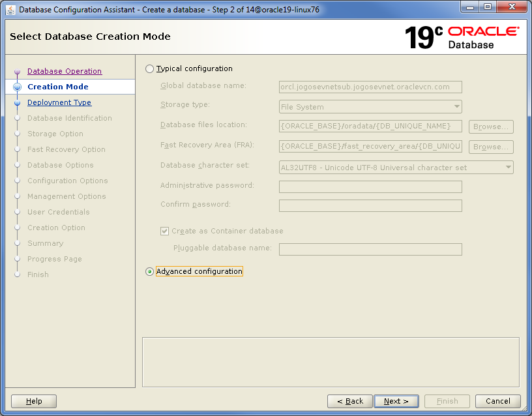Viewport: 532px width, 416px height.
Task: Select the Typical configuration radio button
Action: click(150, 68)
